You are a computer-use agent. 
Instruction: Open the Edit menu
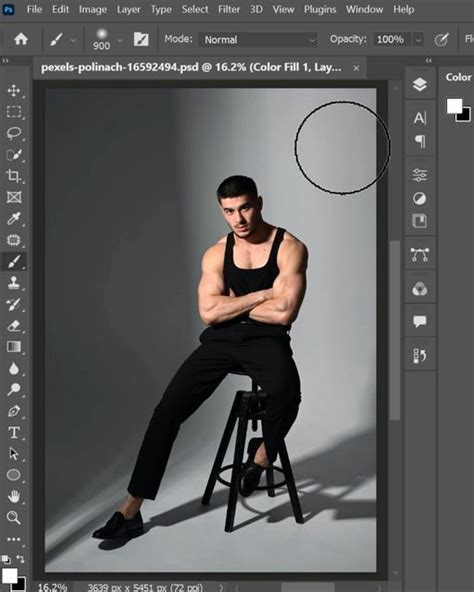[60, 9]
